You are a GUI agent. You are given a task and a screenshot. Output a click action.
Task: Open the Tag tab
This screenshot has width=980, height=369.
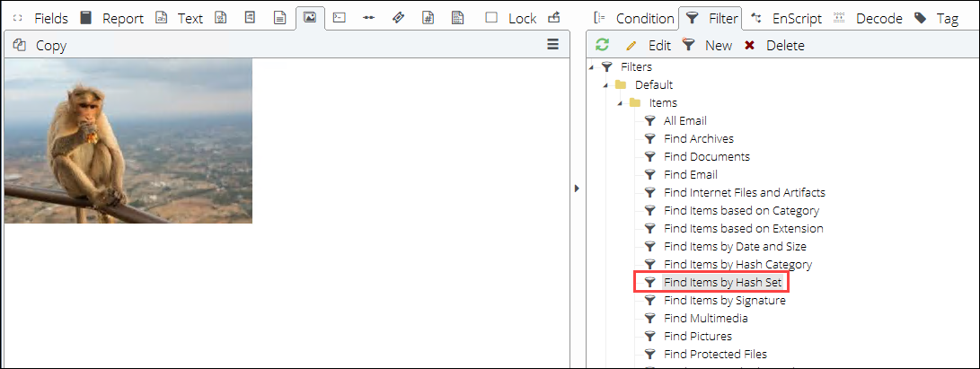tap(936, 18)
